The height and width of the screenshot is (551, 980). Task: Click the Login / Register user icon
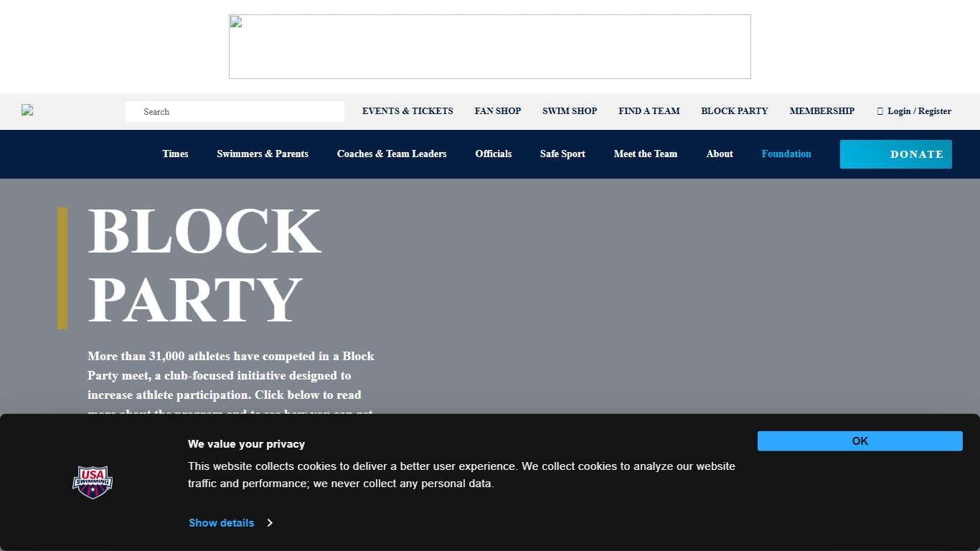(x=880, y=111)
